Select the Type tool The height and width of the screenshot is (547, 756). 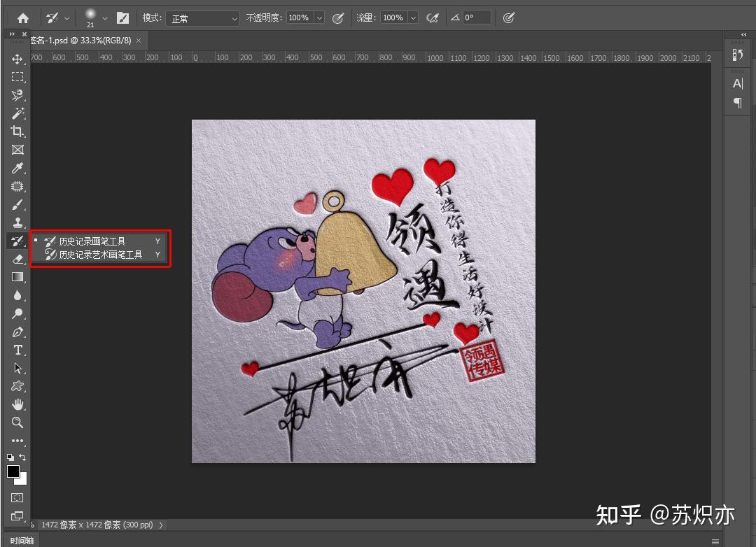point(17,350)
